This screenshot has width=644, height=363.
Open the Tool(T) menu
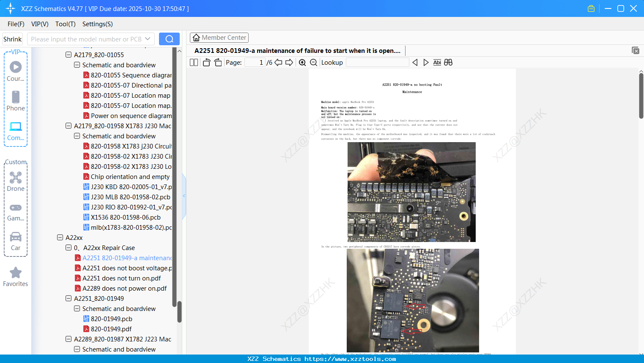tap(66, 24)
